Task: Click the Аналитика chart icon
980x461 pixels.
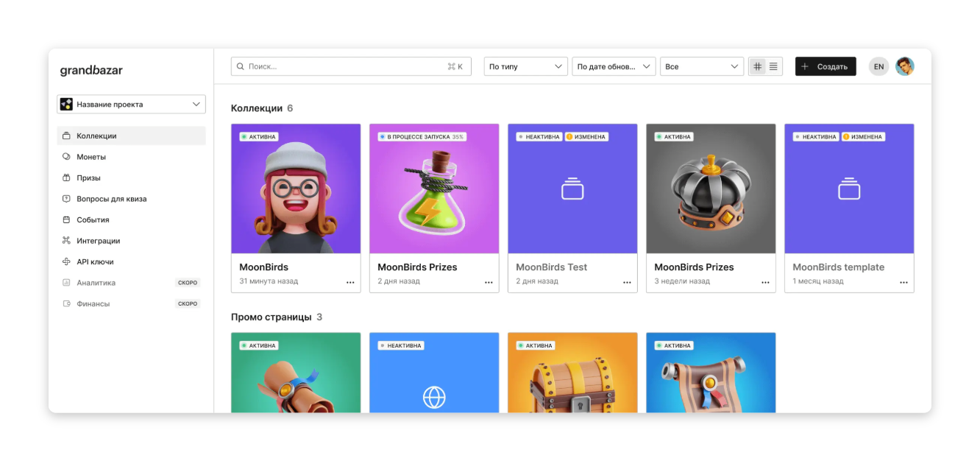Action: pos(66,283)
